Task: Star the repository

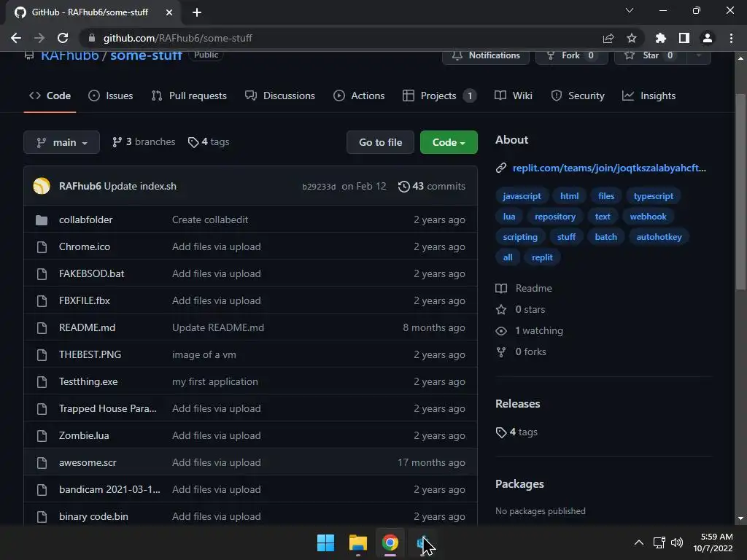Action: click(650, 55)
